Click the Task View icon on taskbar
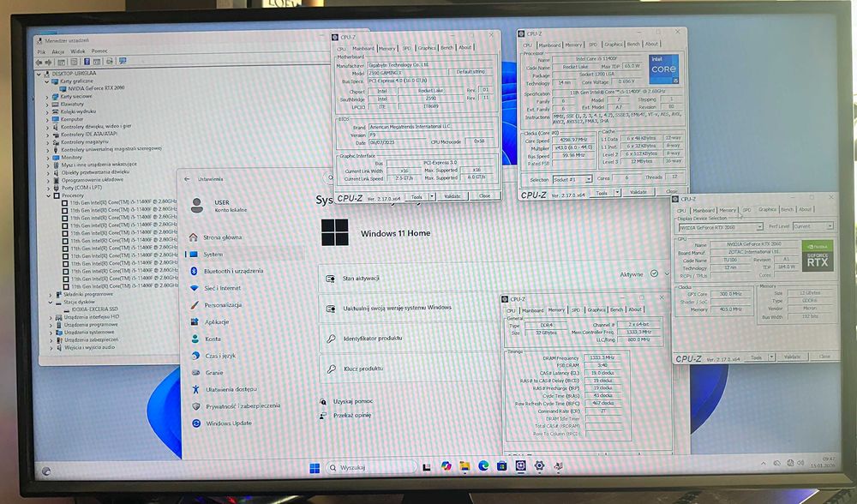857x504 pixels. point(427,467)
